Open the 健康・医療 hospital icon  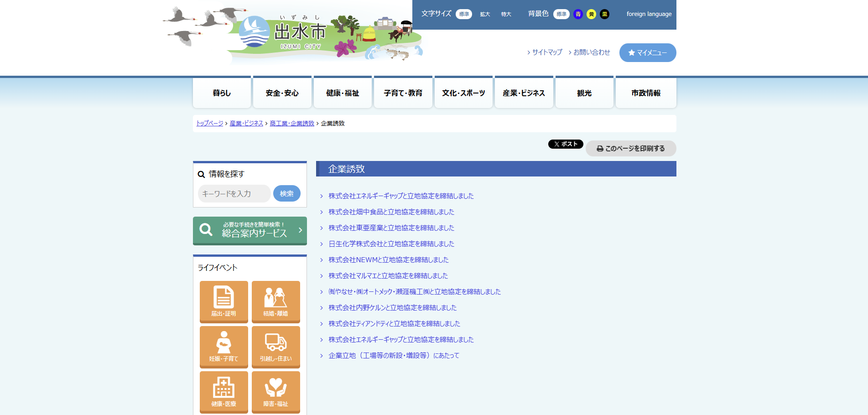click(x=223, y=392)
